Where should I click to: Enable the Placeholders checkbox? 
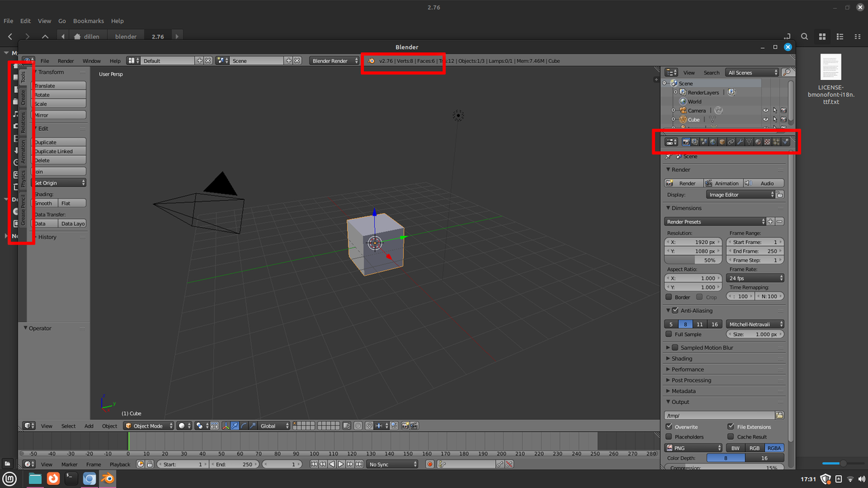coord(669,437)
